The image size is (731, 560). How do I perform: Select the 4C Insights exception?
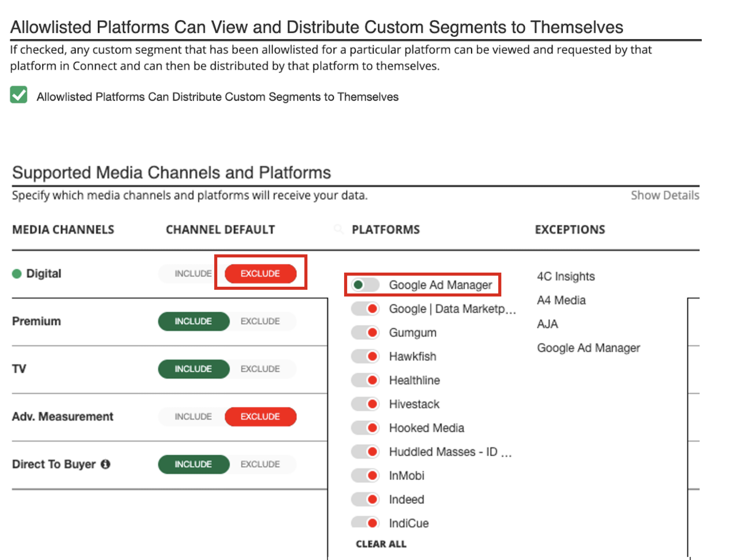tap(566, 276)
